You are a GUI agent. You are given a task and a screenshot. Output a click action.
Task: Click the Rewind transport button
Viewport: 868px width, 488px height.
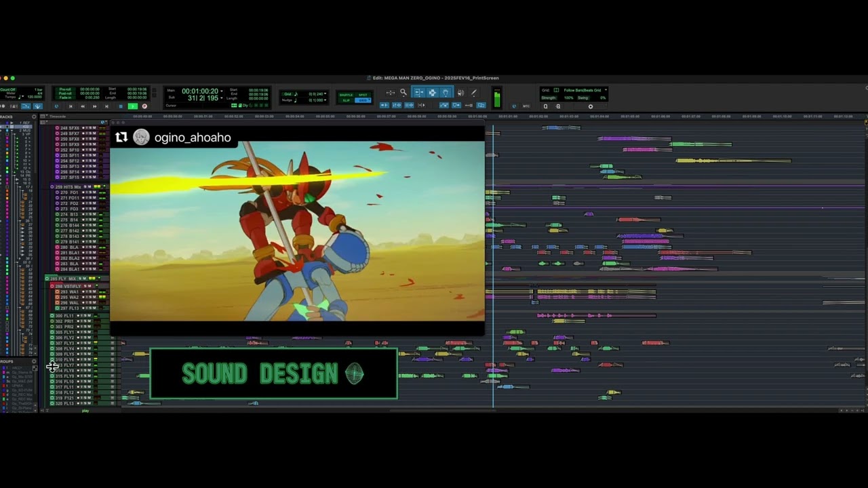[83, 106]
